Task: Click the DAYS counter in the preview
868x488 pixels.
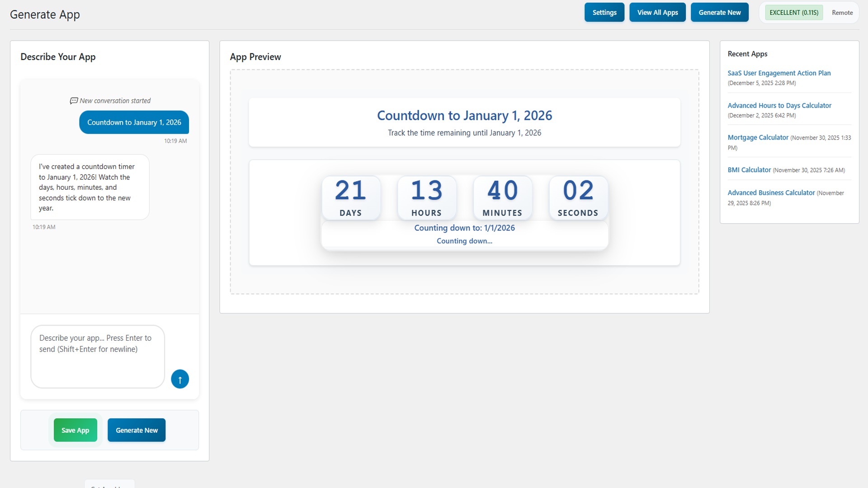Action: [351, 198]
